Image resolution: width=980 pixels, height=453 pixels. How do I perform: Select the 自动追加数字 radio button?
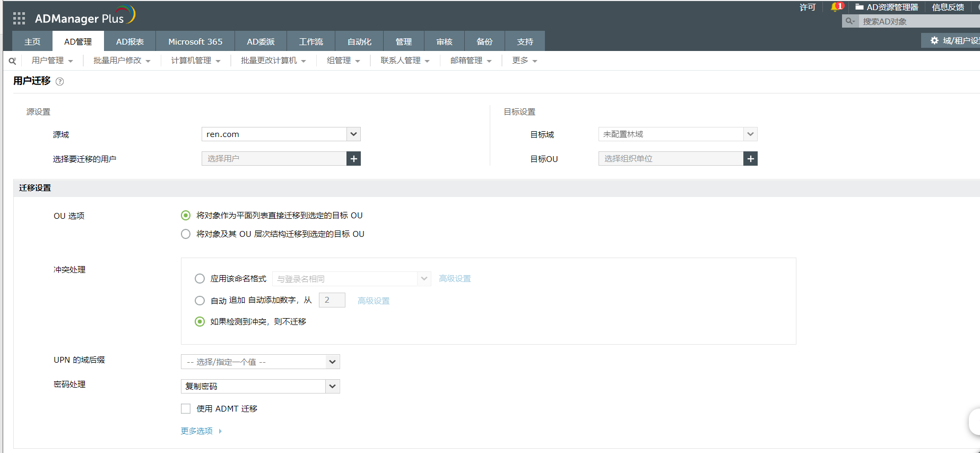click(x=200, y=301)
